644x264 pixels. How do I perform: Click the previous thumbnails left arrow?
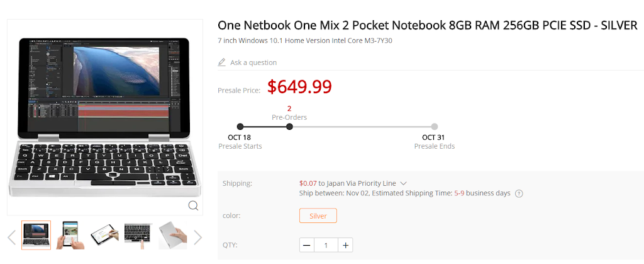(11, 237)
